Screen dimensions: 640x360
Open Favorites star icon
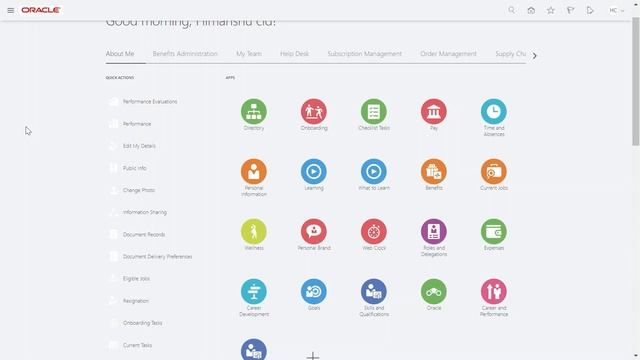[x=551, y=10]
